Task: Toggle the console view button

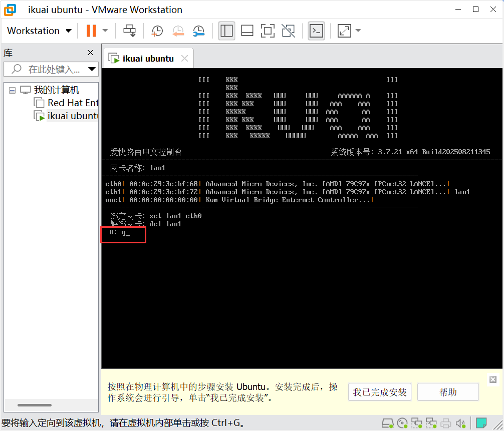Action: 316,31
